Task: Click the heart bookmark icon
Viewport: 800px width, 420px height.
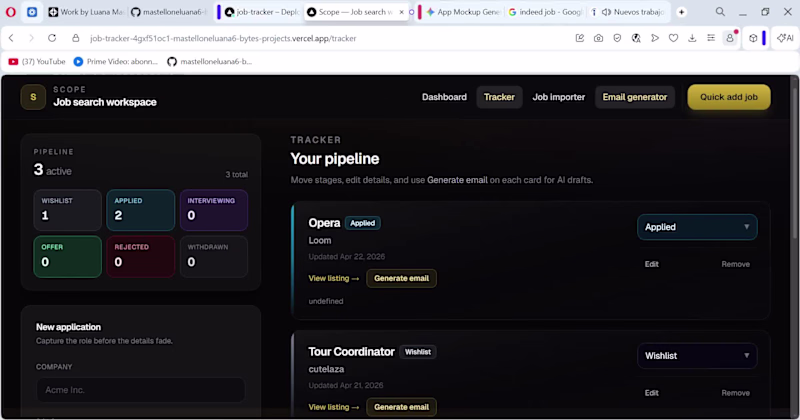Action: pos(673,38)
